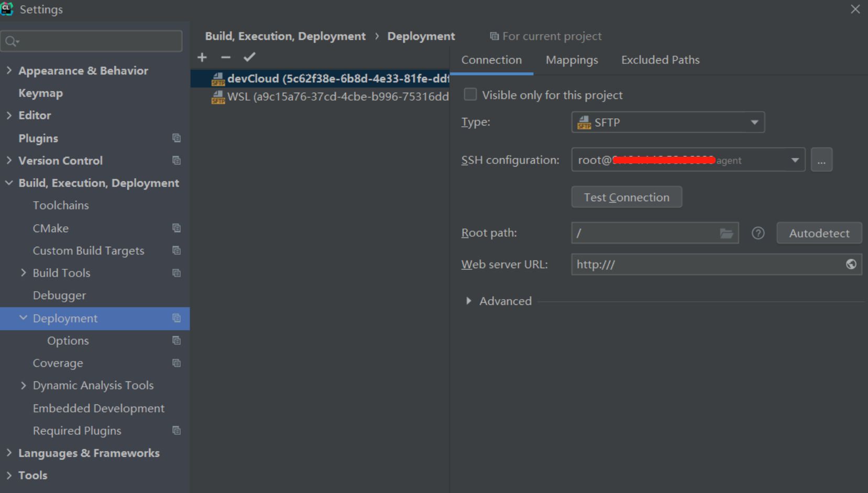Click the add server plus icon
This screenshot has width=868, height=493.
coord(202,58)
